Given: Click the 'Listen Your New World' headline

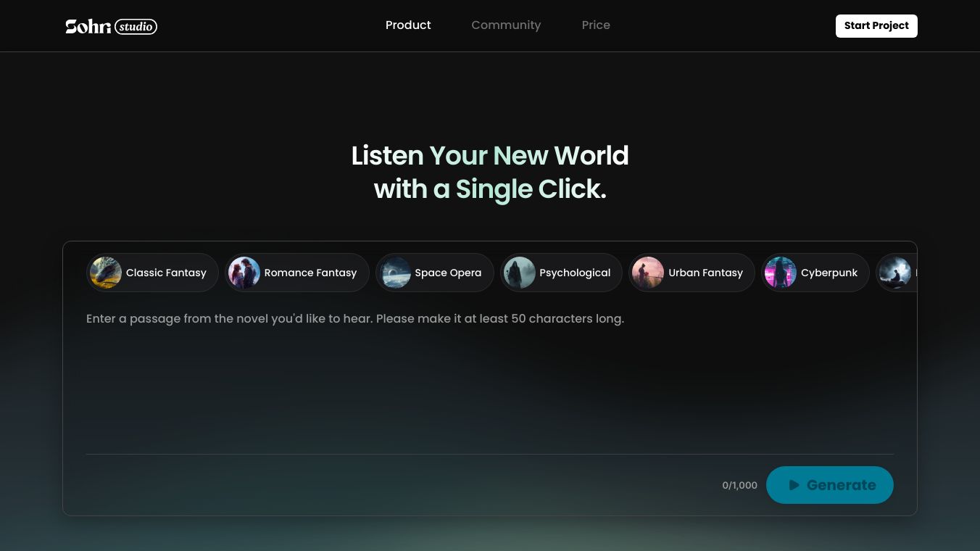Looking at the screenshot, I should coord(490,156).
